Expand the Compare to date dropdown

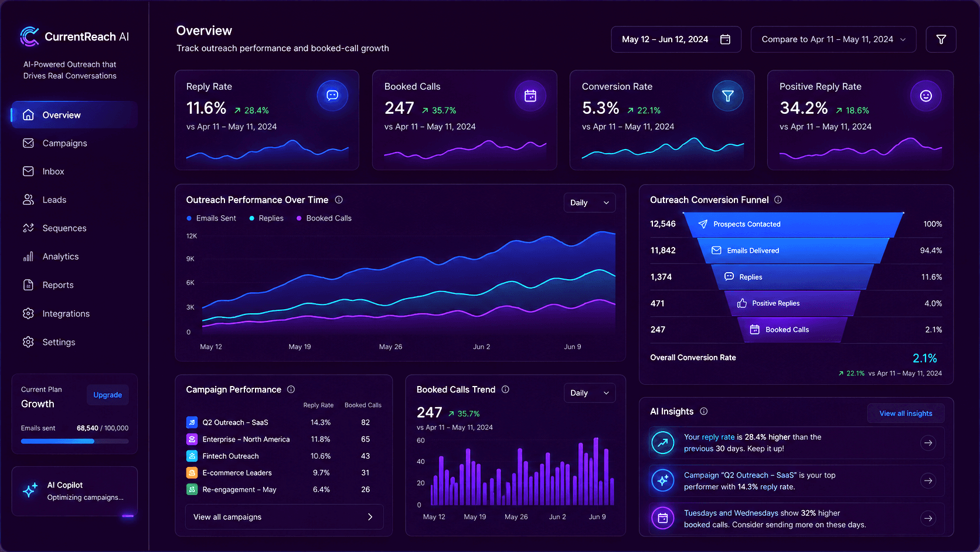(x=833, y=39)
